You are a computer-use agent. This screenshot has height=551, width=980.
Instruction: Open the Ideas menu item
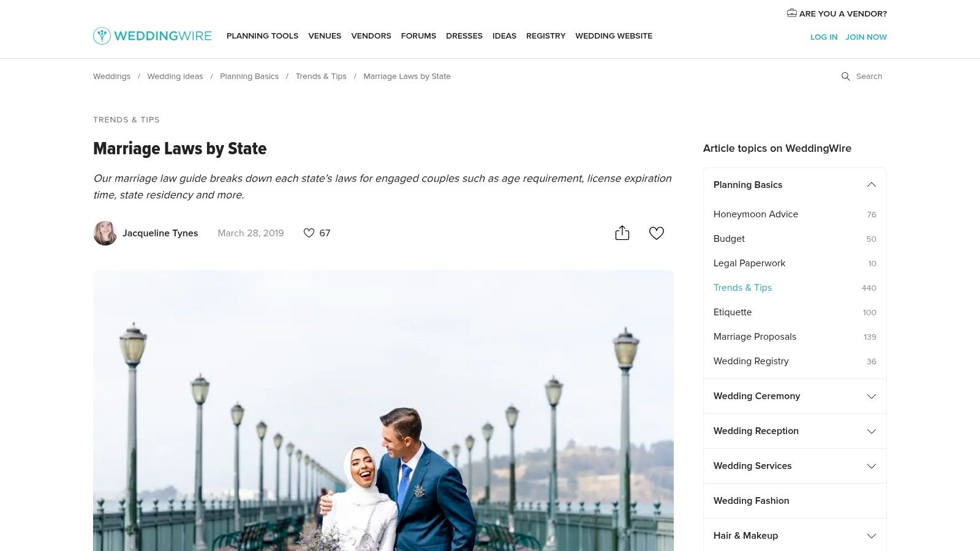504,36
